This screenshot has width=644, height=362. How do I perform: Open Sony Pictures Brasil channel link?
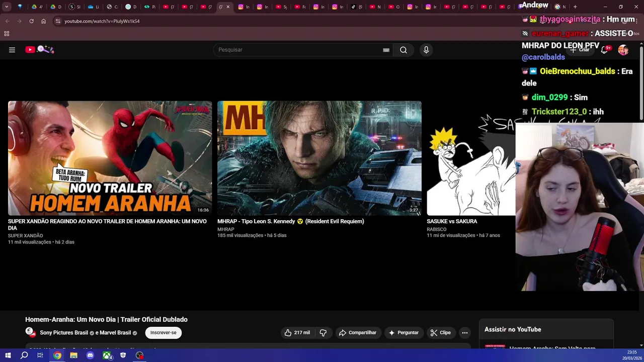click(64, 333)
